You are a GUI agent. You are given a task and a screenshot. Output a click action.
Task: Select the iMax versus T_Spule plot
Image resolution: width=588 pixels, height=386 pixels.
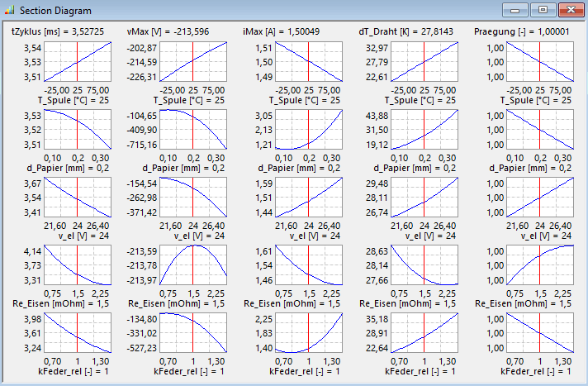[x=309, y=62]
